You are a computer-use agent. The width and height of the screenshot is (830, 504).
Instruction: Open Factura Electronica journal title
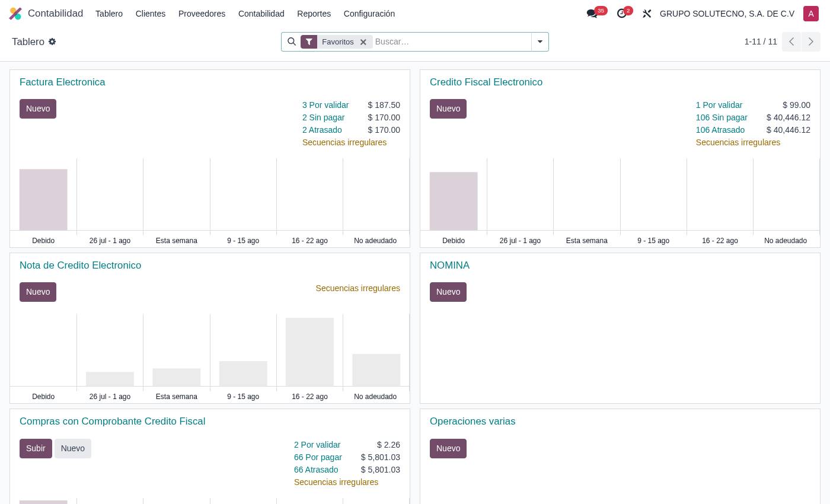coord(62,82)
